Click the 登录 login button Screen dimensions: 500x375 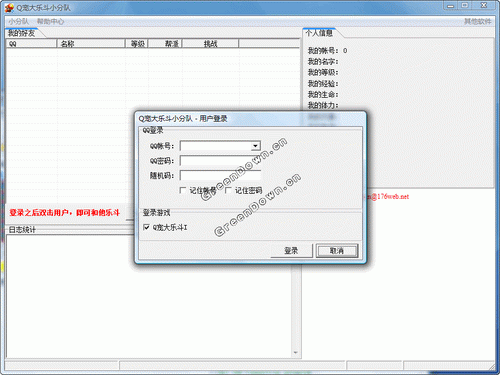(291, 251)
